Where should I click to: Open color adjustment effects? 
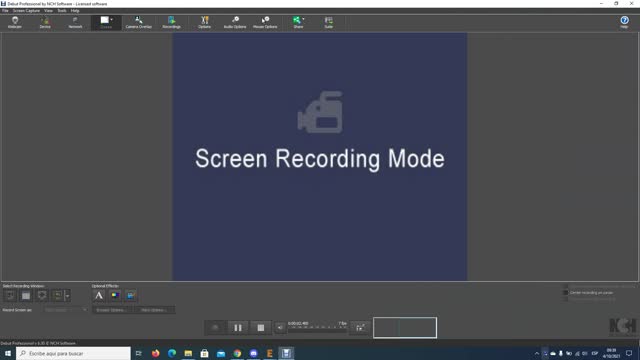coord(115,296)
